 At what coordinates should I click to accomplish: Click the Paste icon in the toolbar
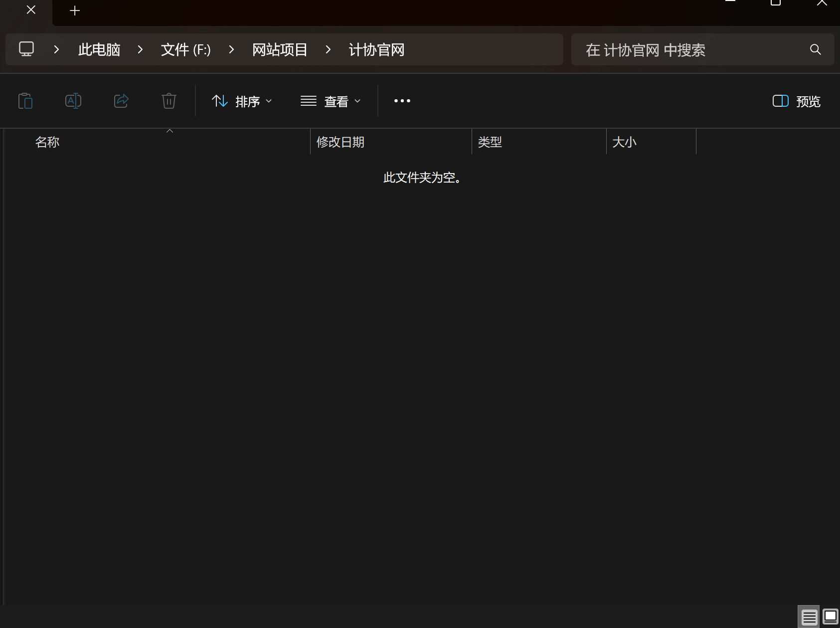25,101
